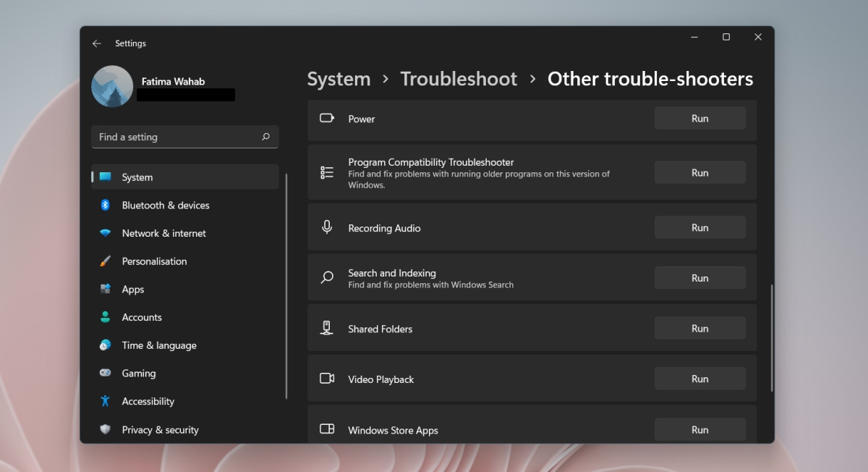The image size is (868, 472).
Task: Click the Windows Store Apps label
Action: pyautogui.click(x=393, y=430)
